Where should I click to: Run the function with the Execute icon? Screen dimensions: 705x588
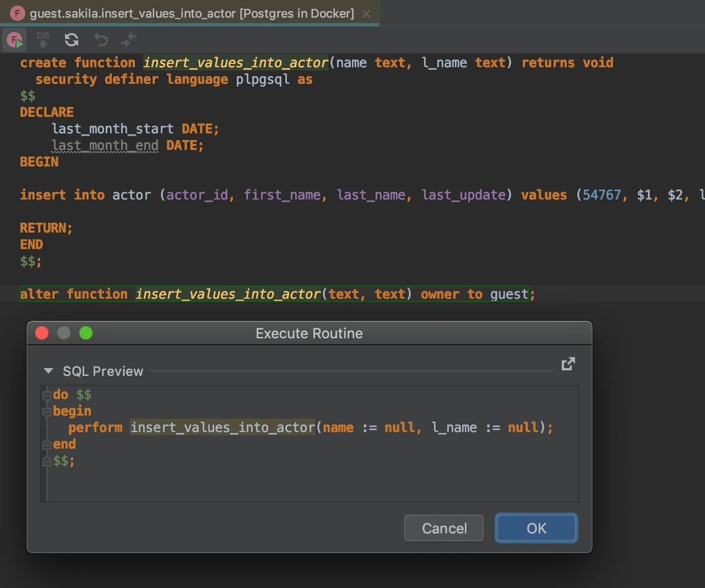click(x=14, y=40)
